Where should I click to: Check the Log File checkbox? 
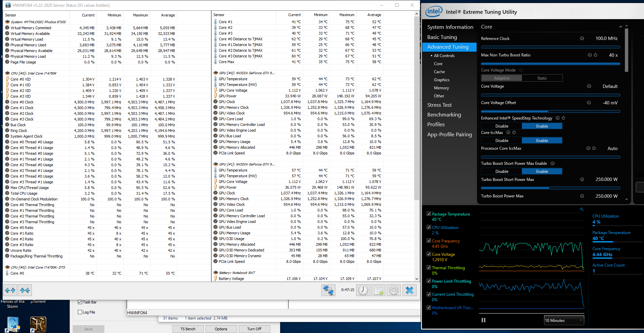(x=80, y=312)
